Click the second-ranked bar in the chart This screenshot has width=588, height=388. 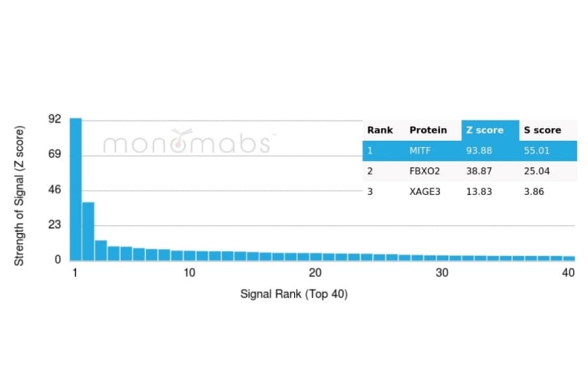(88, 231)
